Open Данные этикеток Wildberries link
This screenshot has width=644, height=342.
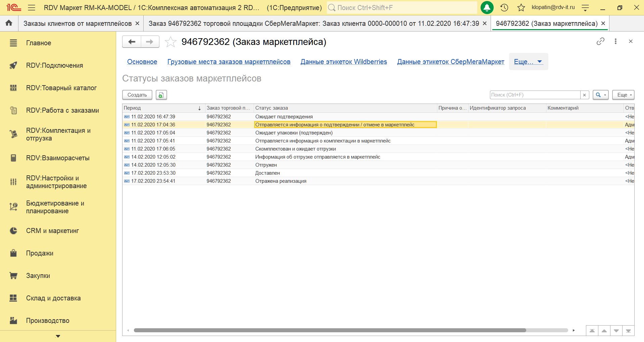[344, 62]
